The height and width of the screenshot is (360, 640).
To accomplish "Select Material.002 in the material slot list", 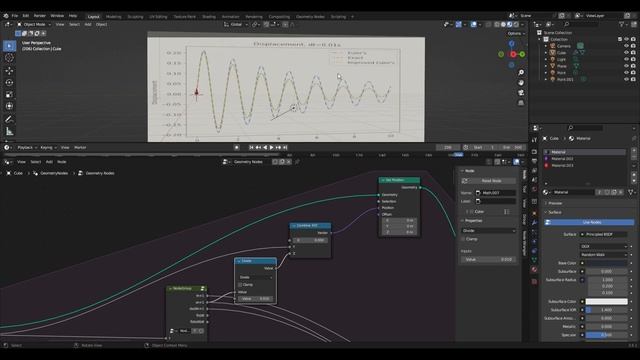I will coord(584,159).
